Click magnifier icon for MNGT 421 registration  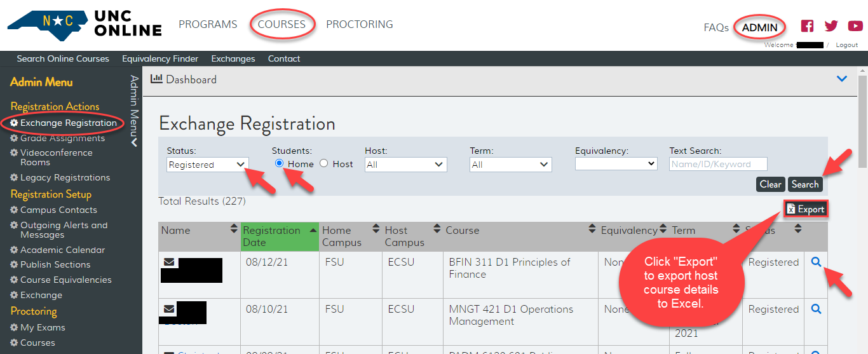(x=817, y=309)
